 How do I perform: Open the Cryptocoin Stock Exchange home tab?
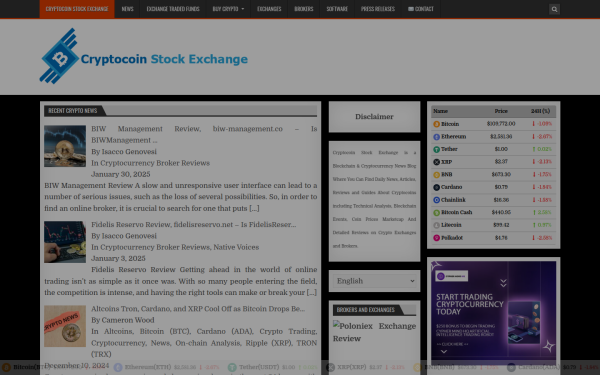click(x=77, y=9)
